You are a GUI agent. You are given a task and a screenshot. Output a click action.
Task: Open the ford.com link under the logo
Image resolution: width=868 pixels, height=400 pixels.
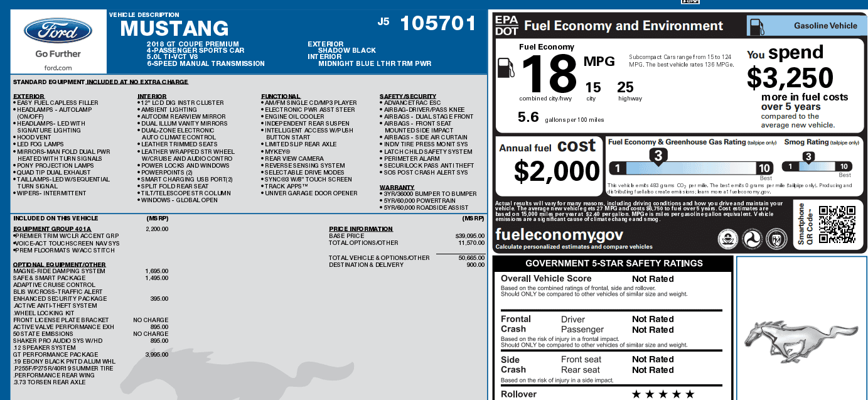[58, 68]
